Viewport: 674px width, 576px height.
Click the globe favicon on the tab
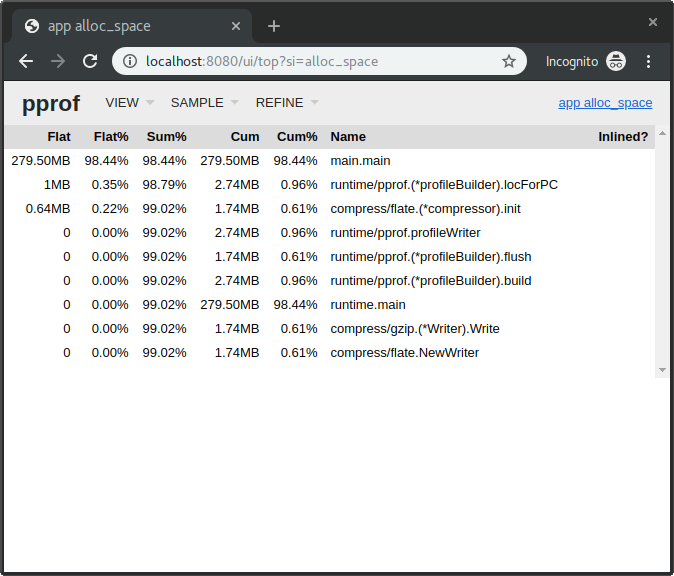(32, 26)
